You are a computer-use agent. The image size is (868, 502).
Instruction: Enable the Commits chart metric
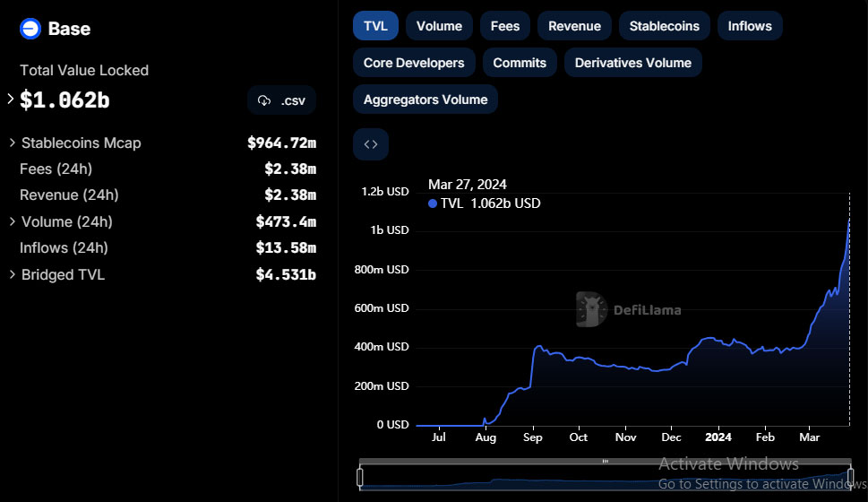click(520, 63)
